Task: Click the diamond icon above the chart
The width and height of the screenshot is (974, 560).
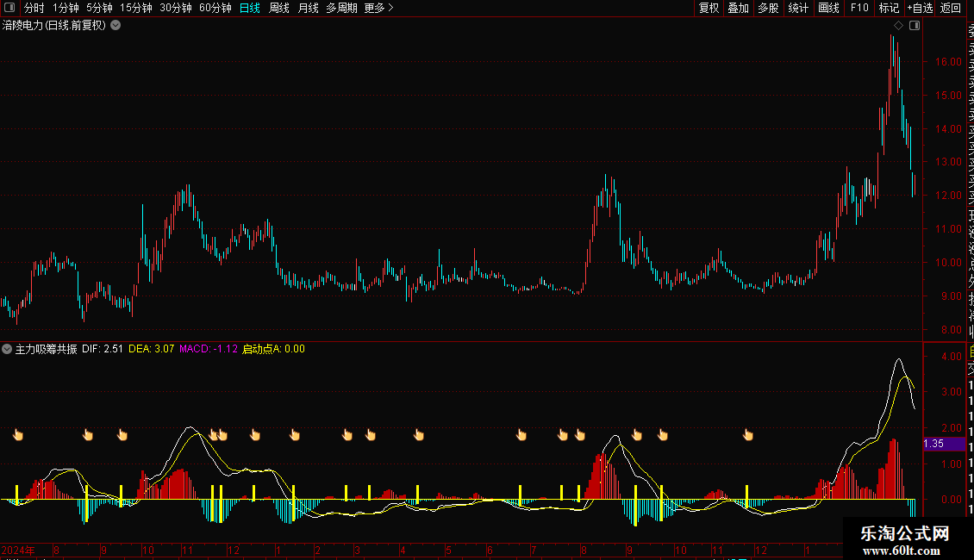Action: coord(897,26)
